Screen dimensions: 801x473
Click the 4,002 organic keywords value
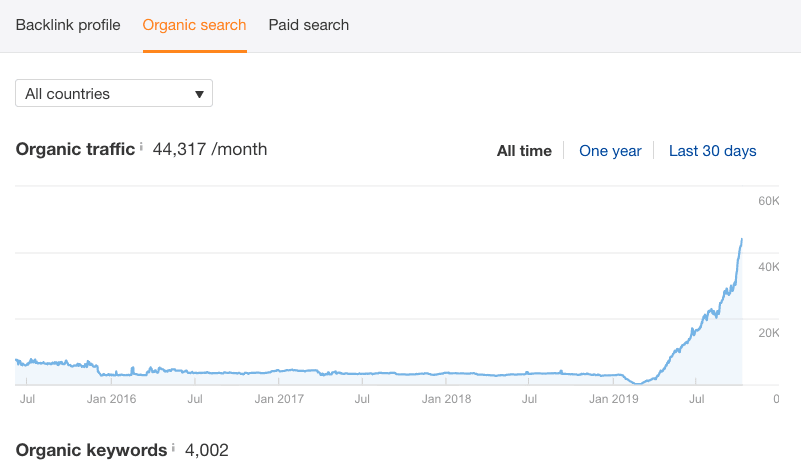tap(207, 450)
